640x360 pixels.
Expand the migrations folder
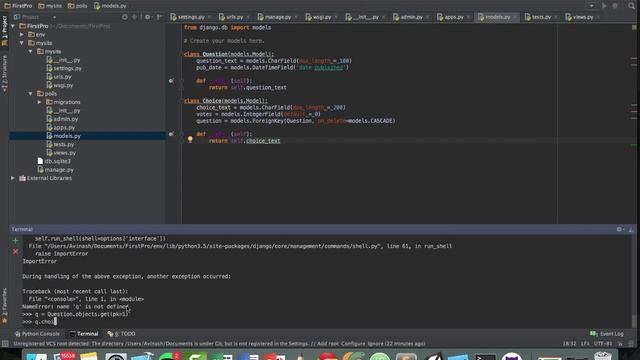tap(40, 102)
